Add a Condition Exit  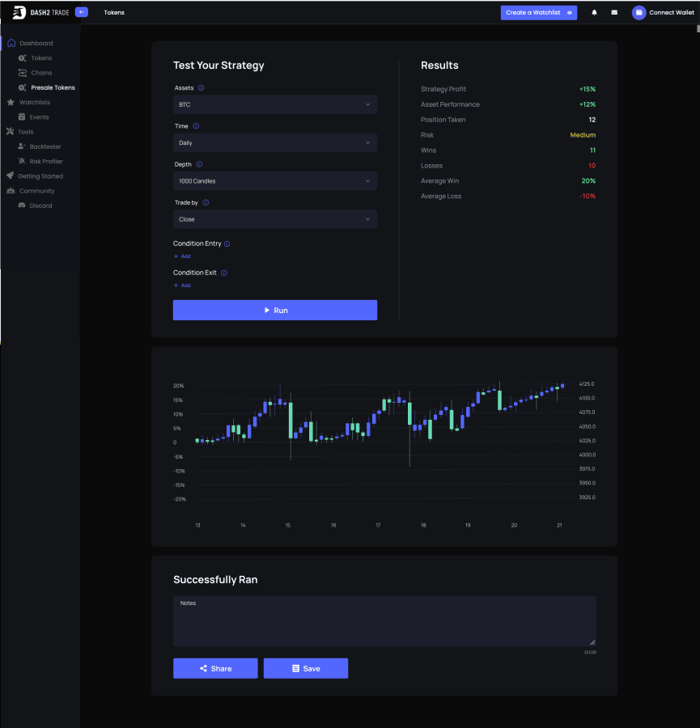(x=182, y=286)
